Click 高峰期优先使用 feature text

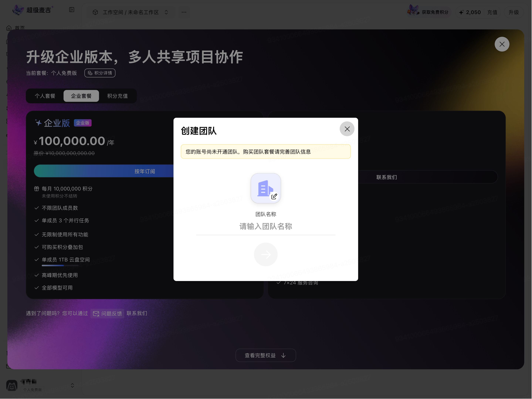(x=60, y=275)
